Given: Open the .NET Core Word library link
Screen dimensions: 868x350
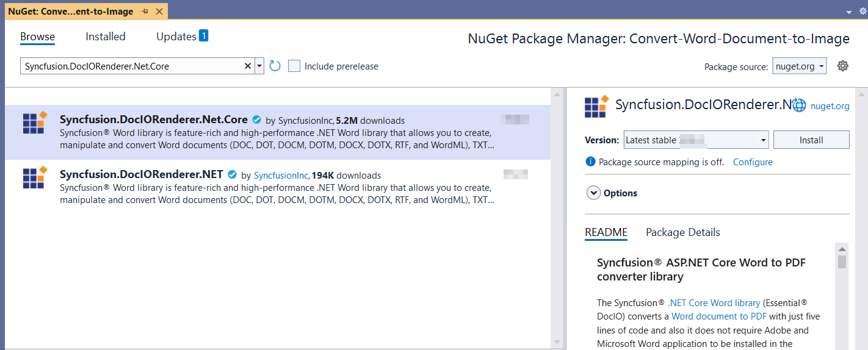Looking at the screenshot, I should (x=714, y=302).
